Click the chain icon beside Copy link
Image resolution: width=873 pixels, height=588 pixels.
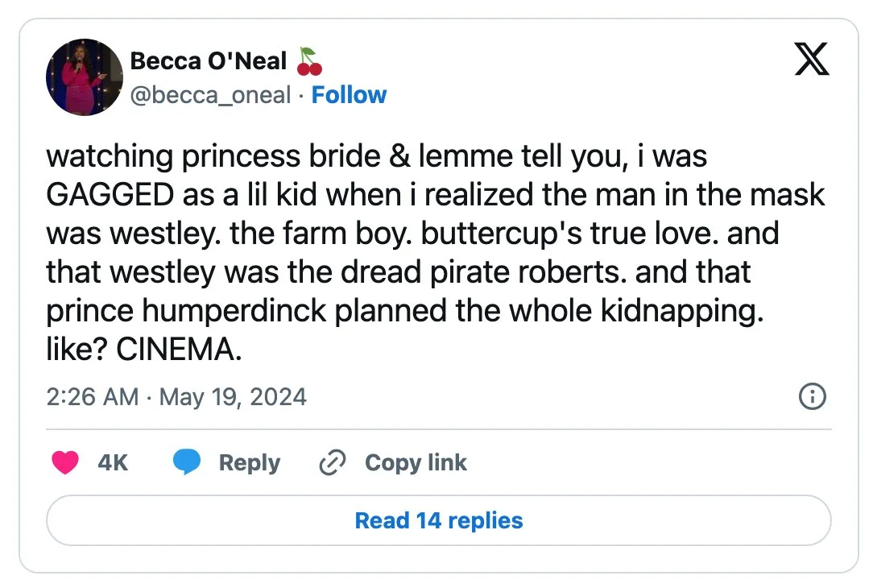[332, 462]
